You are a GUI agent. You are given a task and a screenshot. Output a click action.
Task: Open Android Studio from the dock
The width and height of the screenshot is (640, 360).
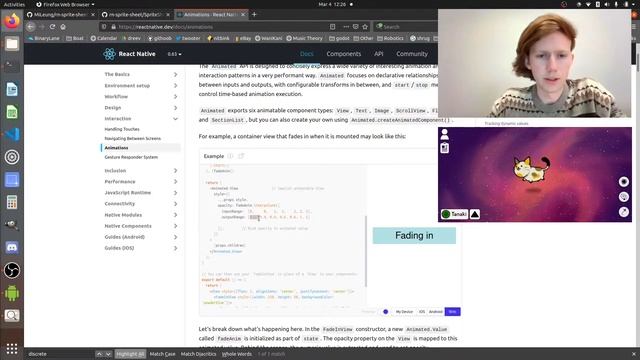tap(12, 293)
